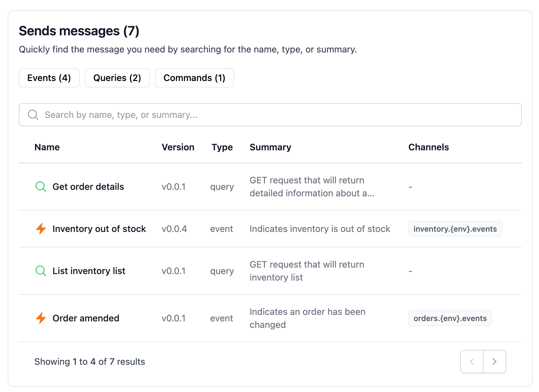
Task: Click inside the search input field
Action: coord(227,115)
